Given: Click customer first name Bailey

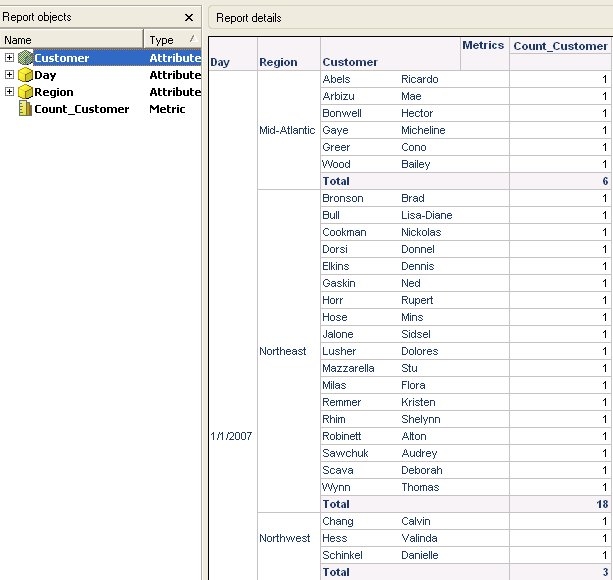Looking at the screenshot, I should point(416,164).
